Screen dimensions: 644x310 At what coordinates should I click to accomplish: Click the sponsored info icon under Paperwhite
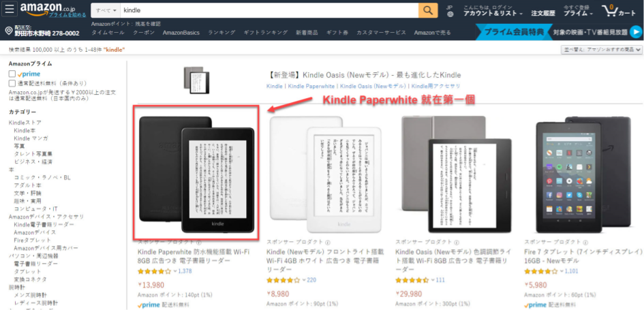[x=198, y=243]
